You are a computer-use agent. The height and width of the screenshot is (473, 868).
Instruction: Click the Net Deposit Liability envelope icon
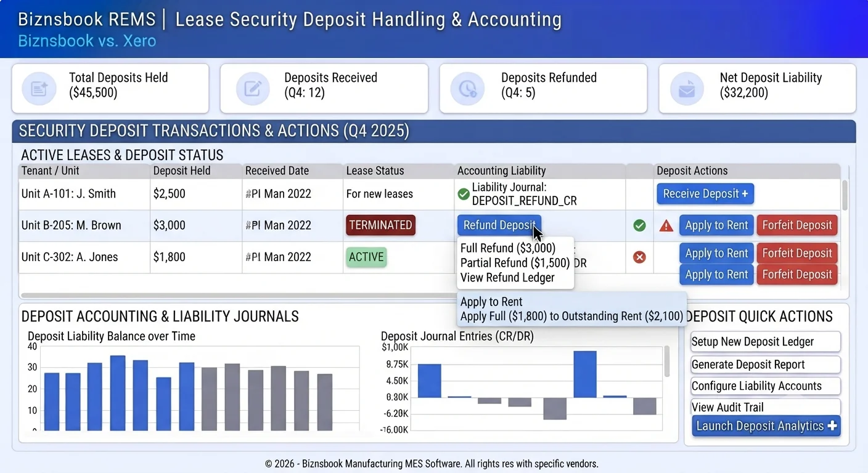click(x=686, y=89)
